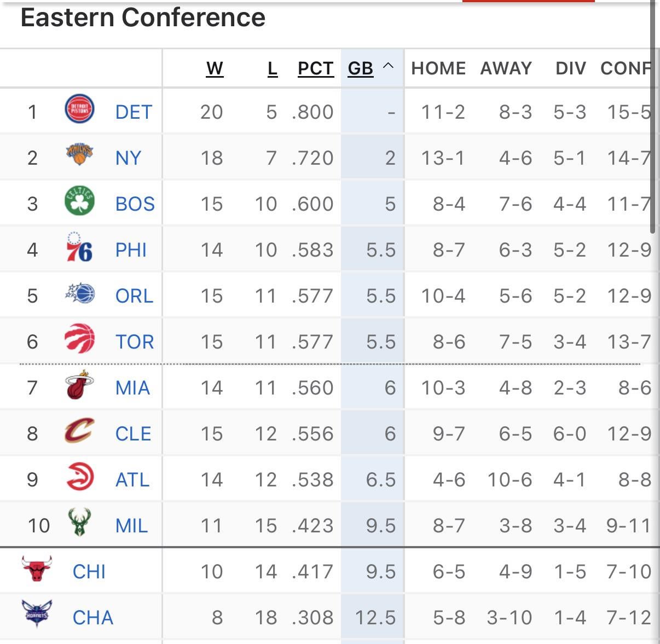
Task: Open the CLE team link
Action: click(133, 433)
